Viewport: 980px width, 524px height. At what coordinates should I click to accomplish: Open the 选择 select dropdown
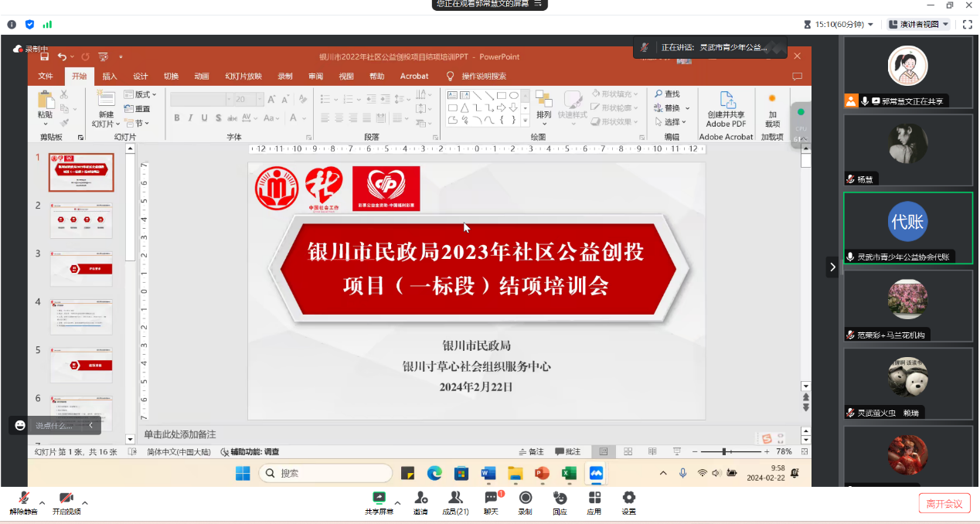click(x=671, y=122)
